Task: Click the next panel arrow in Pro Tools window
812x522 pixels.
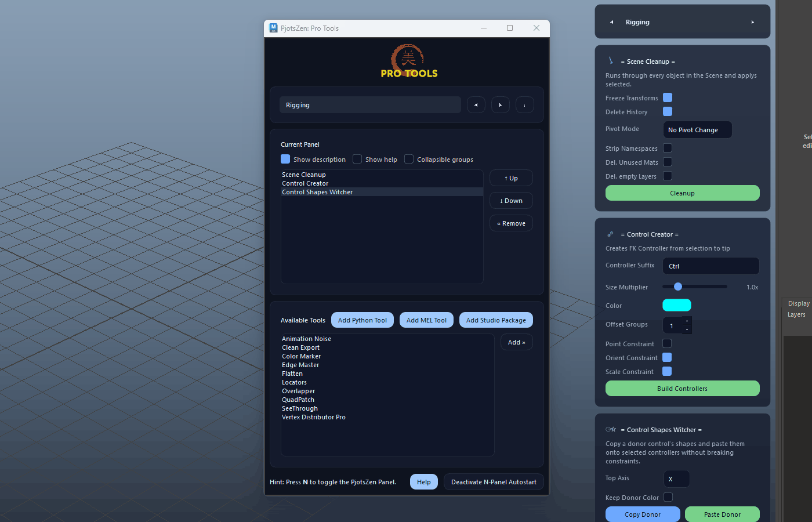Action: click(x=500, y=105)
